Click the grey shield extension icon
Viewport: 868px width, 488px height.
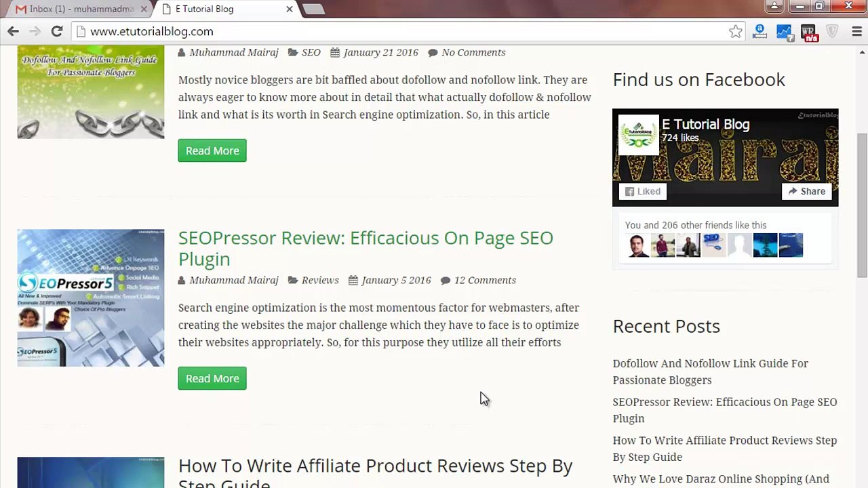pos(832,31)
